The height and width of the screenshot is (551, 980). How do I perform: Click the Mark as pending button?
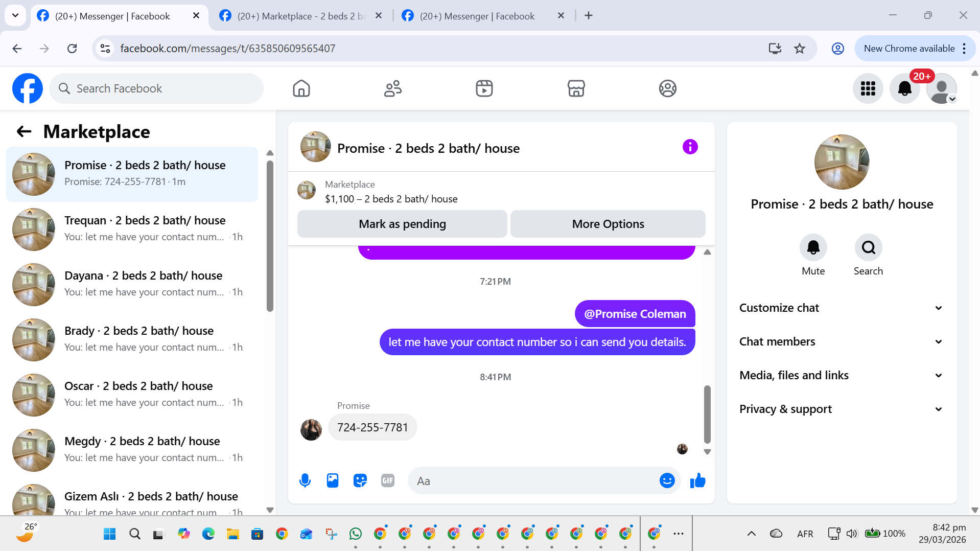(x=402, y=224)
